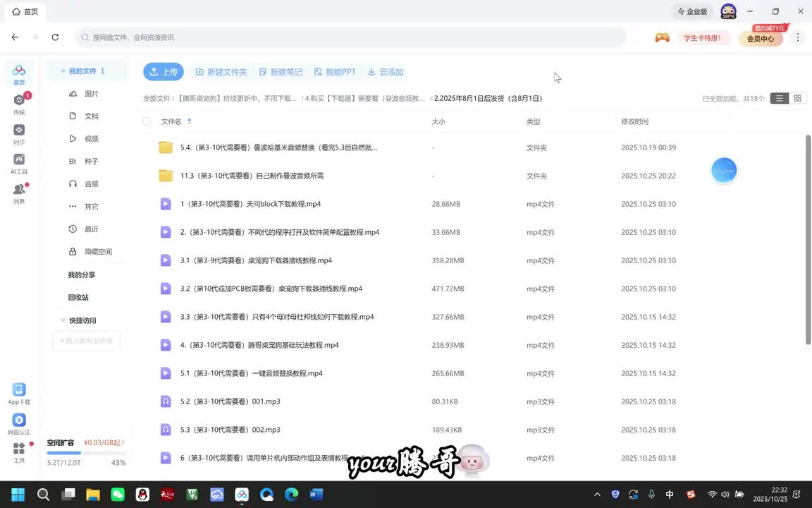The width and height of the screenshot is (812, 508).
Task: Go to 【腾哥桌宠狗】 breadcrumb folder
Action: pos(237,99)
